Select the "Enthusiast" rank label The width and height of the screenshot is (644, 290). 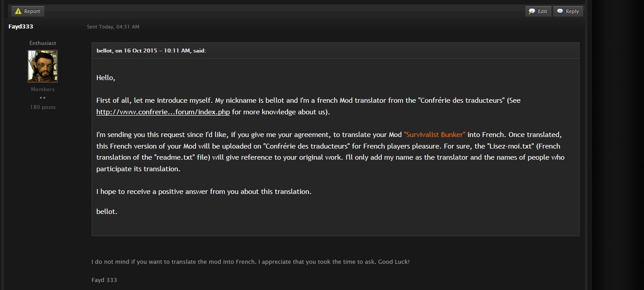[43, 43]
